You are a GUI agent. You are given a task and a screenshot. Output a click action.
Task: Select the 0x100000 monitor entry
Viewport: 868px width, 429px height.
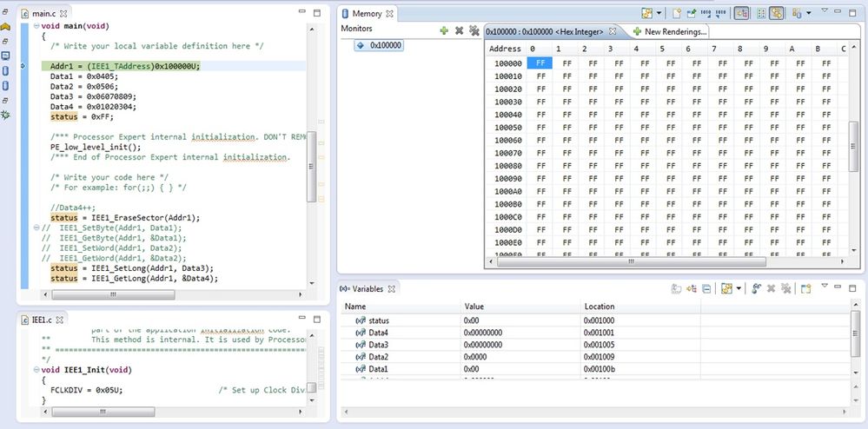pos(386,45)
